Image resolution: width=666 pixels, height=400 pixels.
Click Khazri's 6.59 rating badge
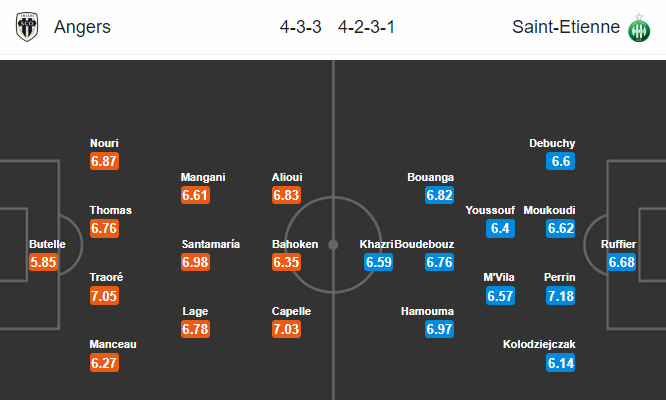coord(378,262)
